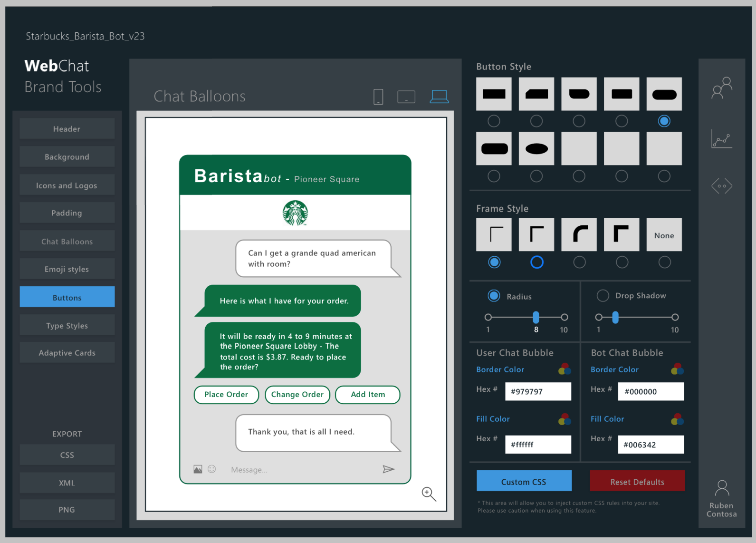This screenshot has width=756, height=543.
Task: Open the users icon in right sidebar
Action: click(722, 88)
